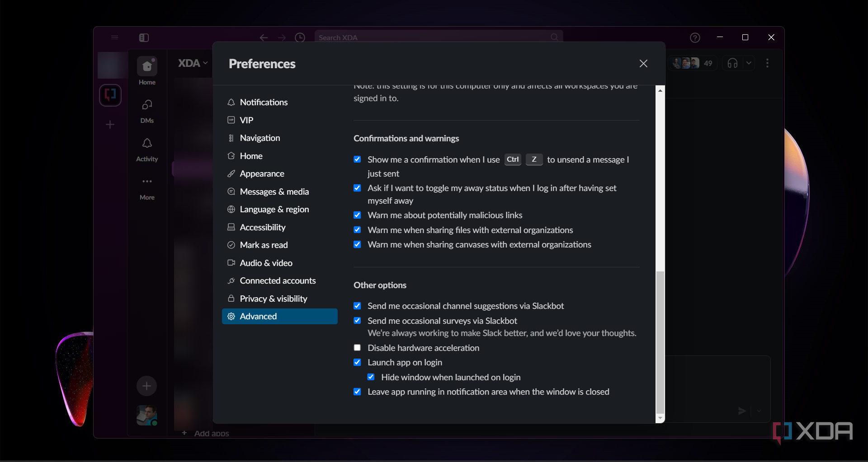Uncheck warn about malicious links
Screen dimensions: 868x462
point(357,215)
